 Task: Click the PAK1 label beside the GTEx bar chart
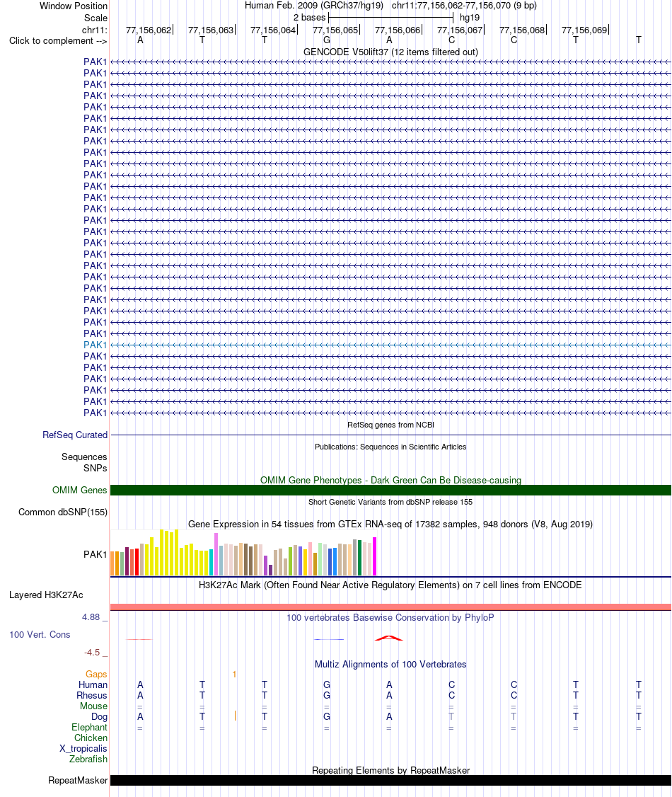pyautogui.click(x=95, y=554)
